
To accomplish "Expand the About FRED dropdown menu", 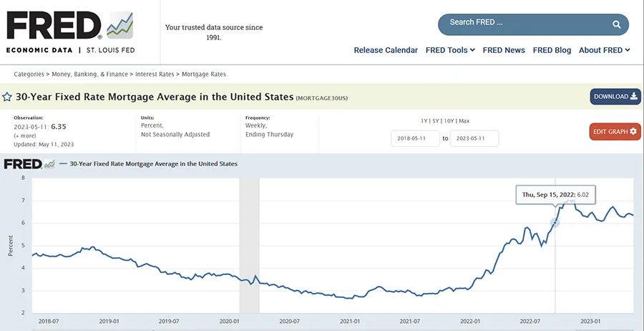I will coord(604,50).
